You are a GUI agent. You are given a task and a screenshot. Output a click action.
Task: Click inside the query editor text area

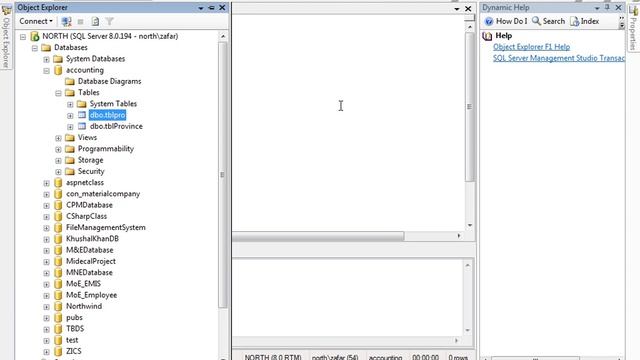(348, 122)
